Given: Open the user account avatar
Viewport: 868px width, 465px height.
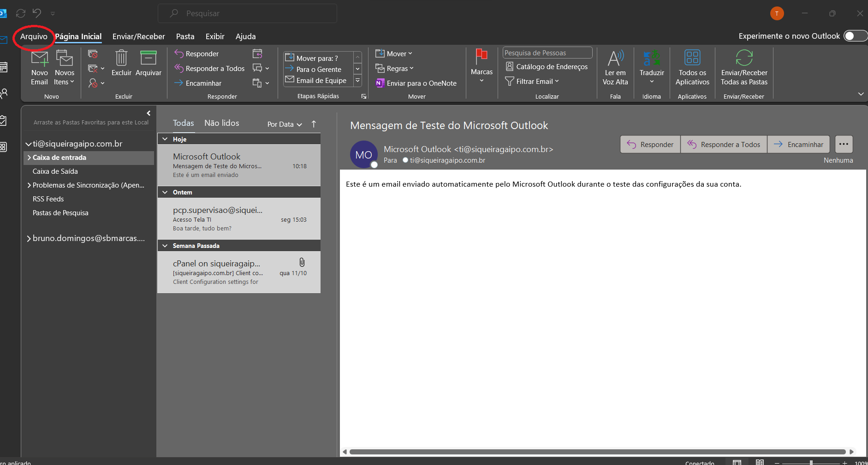Looking at the screenshot, I should point(777,13).
